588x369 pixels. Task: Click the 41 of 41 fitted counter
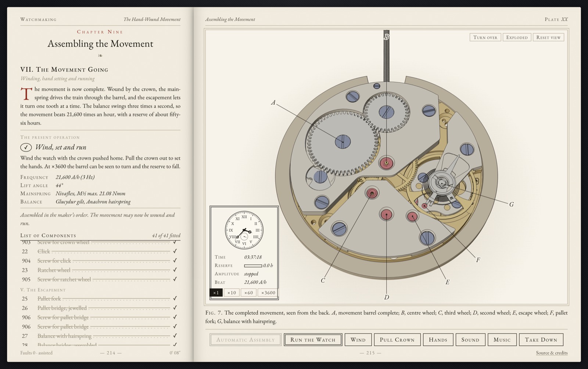166,236
